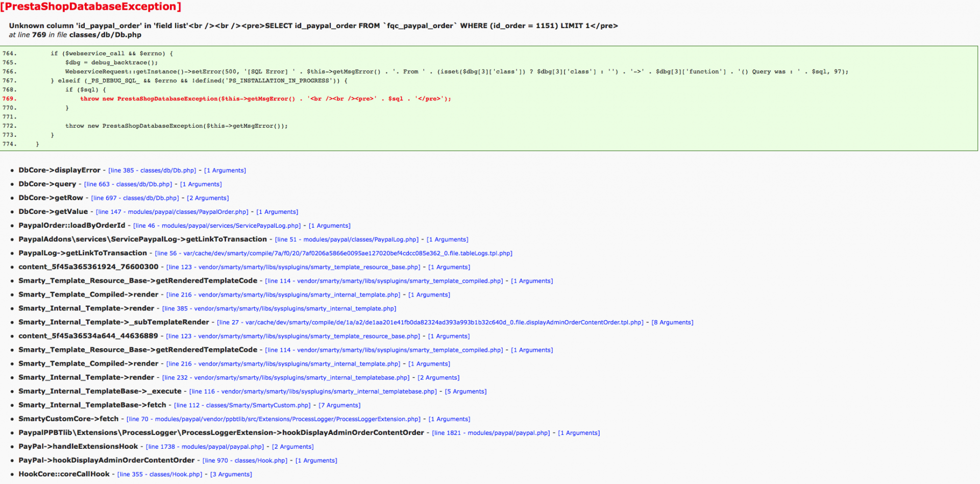Open the line 663 Db.php link for DbCore->query
980x484 pixels.
(x=128, y=184)
